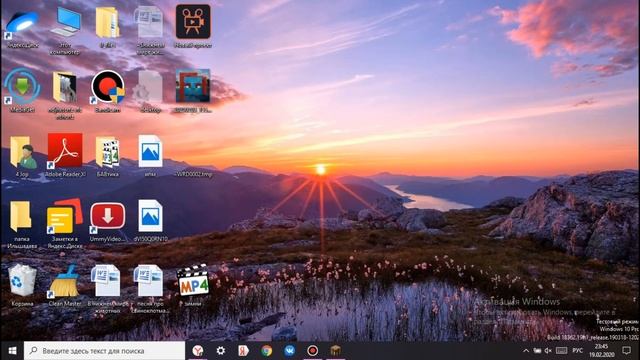Switch to Bandicam recorder in taskbar

point(312,351)
